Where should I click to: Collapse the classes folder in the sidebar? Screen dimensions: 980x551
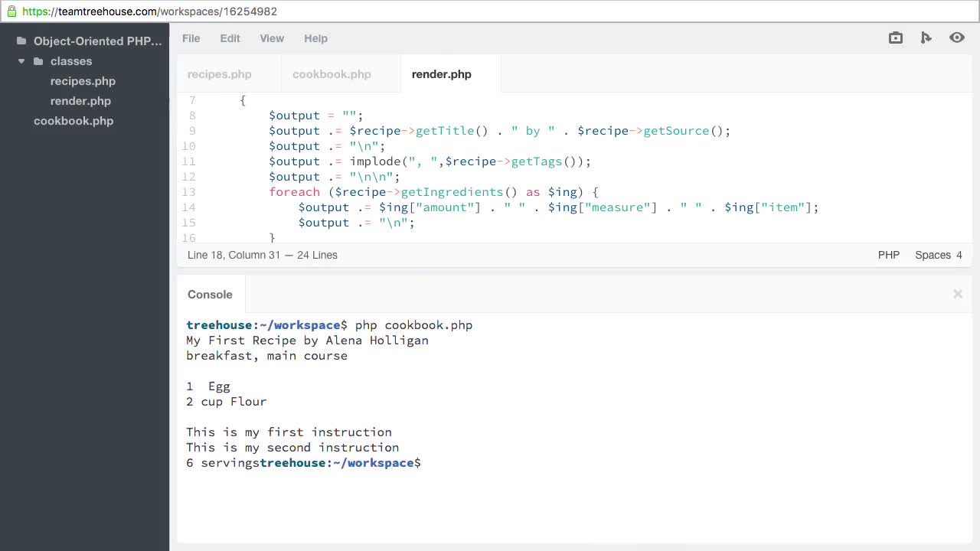coord(21,61)
